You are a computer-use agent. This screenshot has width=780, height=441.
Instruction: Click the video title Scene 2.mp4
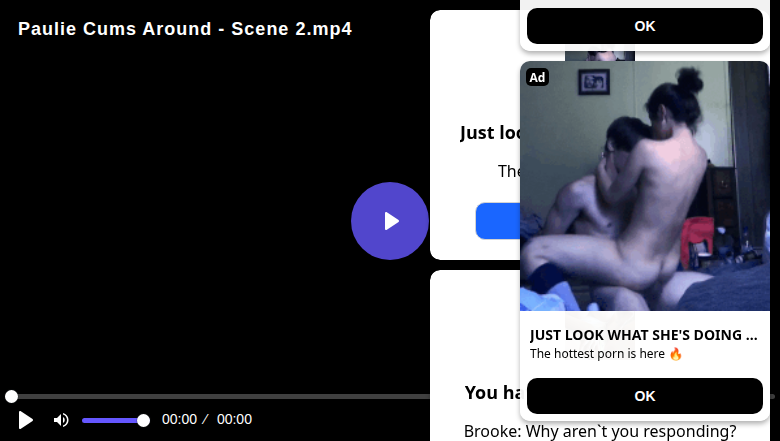coord(185,29)
